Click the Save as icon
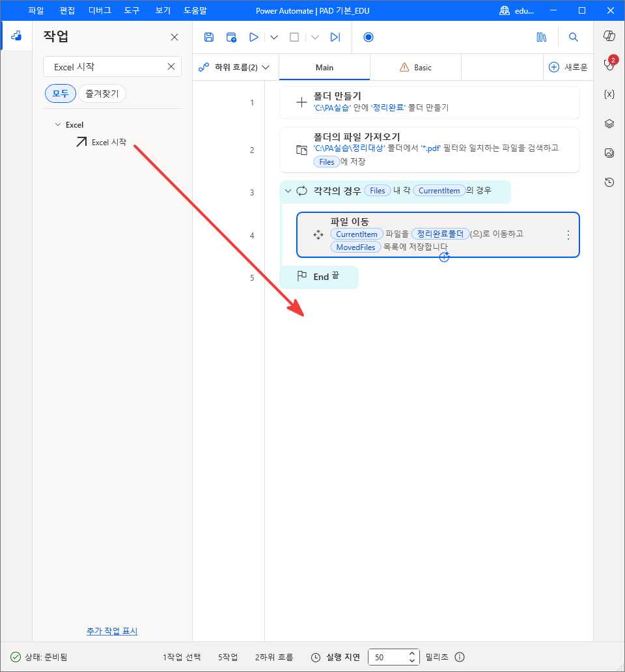Screen dimensions: 625x672 [231, 37]
